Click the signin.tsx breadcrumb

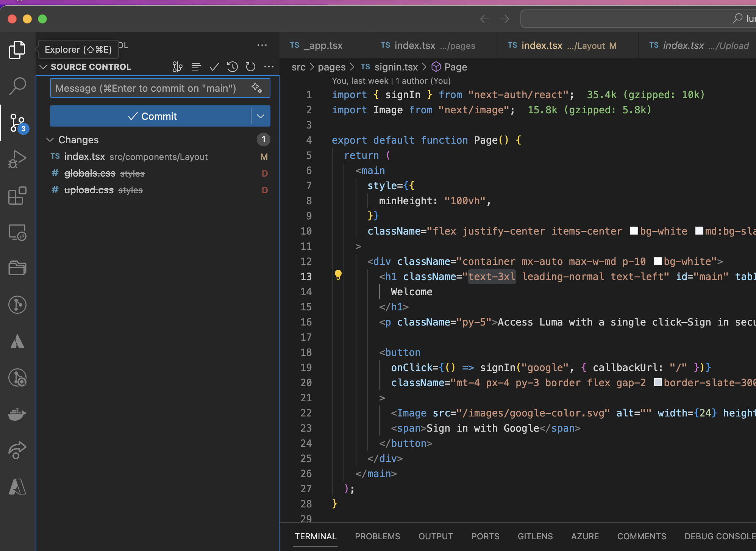click(396, 67)
